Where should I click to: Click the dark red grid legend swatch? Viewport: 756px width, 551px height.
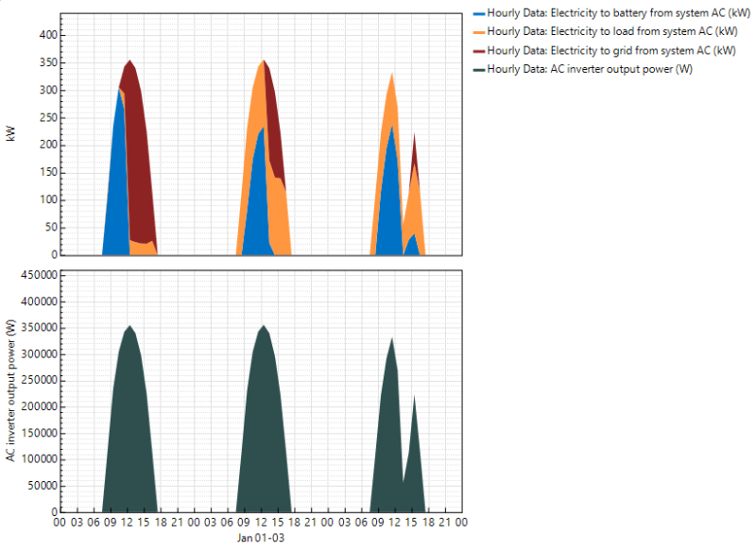[x=477, y=51]
